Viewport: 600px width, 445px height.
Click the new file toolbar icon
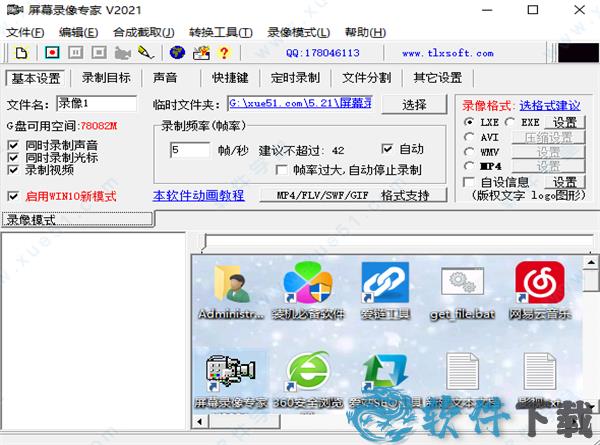click(x=21, y=52)
